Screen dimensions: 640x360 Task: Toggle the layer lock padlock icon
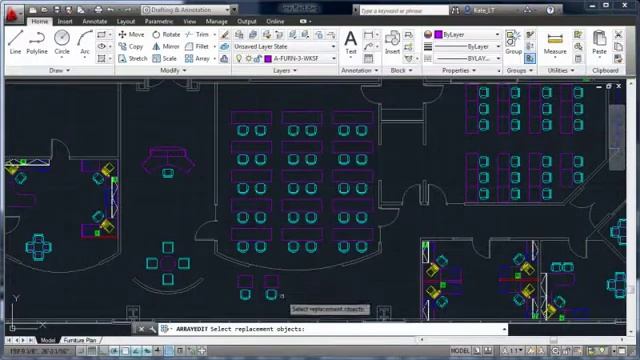tap(258, 59)
